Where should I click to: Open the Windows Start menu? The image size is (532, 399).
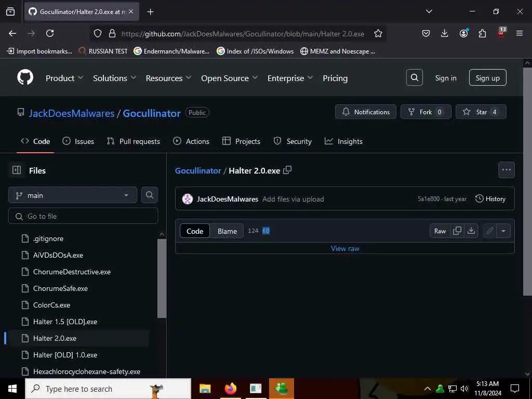tap(12, 389)
